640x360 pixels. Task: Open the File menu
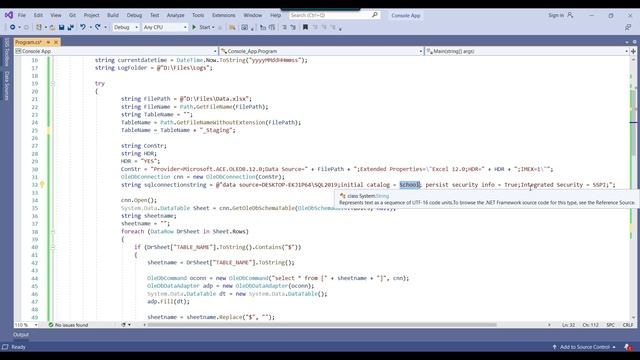tap(22, 15)
